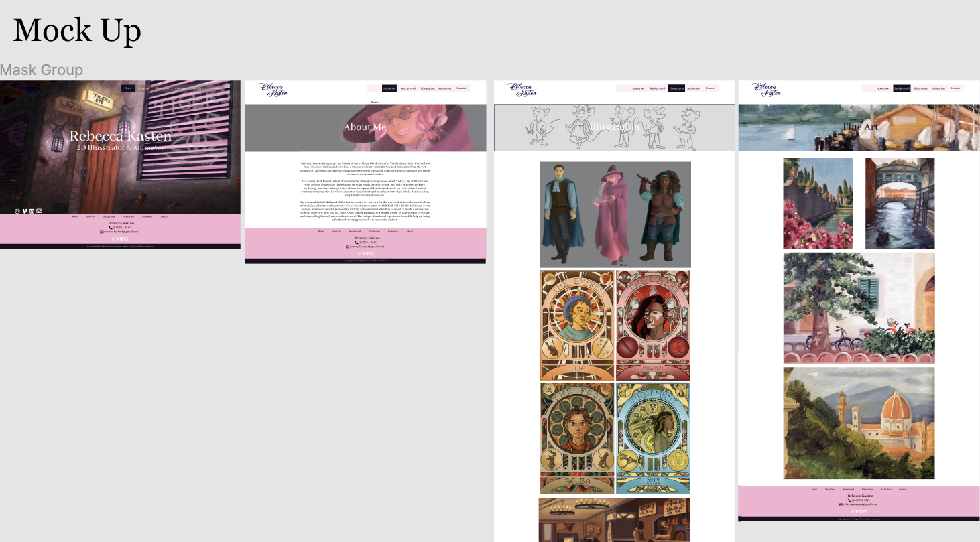Click the Animation link in the footer menu
The height and width of the screenshot is (542, 980).
click(x=393, y=232)
